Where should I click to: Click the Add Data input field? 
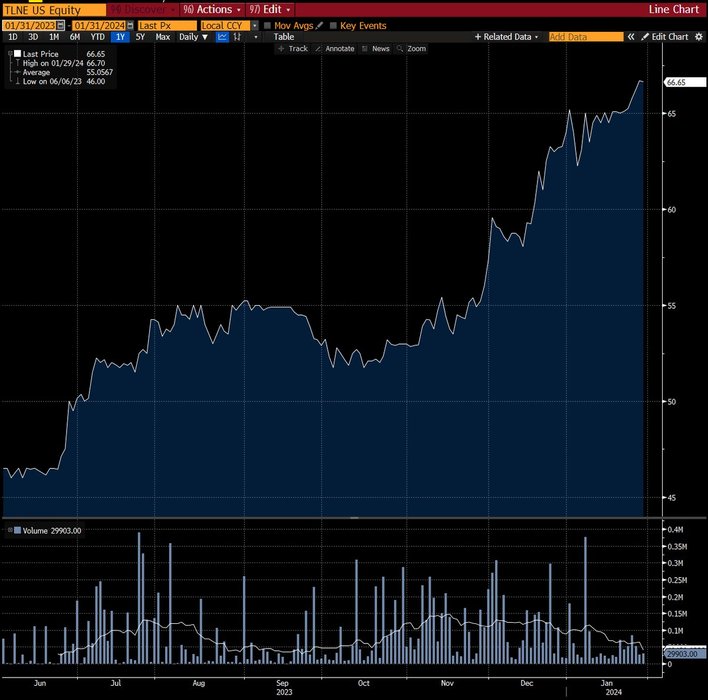click(x=585, y=37)
